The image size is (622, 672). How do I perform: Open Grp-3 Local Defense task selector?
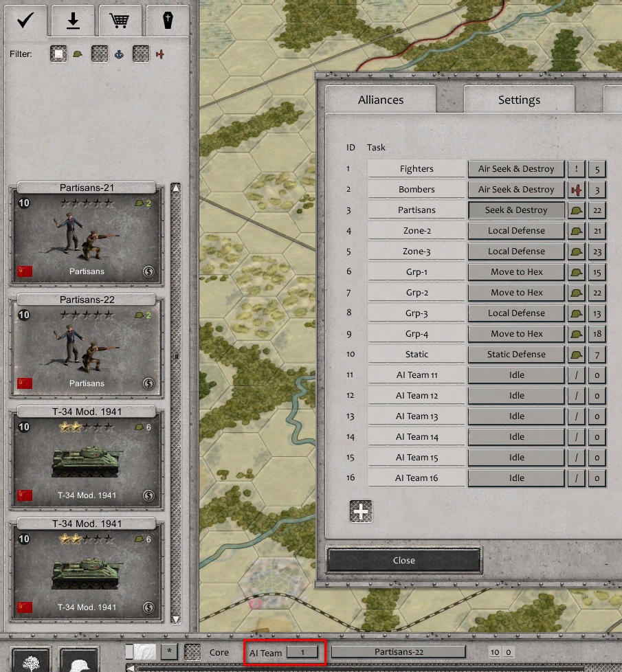click(x=516, y=313)
